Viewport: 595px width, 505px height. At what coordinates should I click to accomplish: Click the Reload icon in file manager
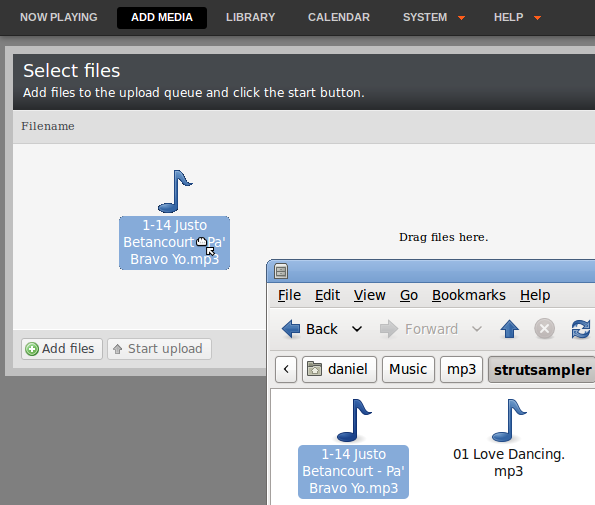(581, 329)
